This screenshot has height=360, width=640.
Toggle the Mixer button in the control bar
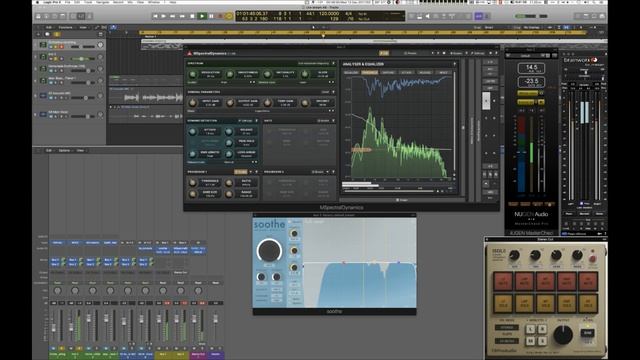pos(81,16)
